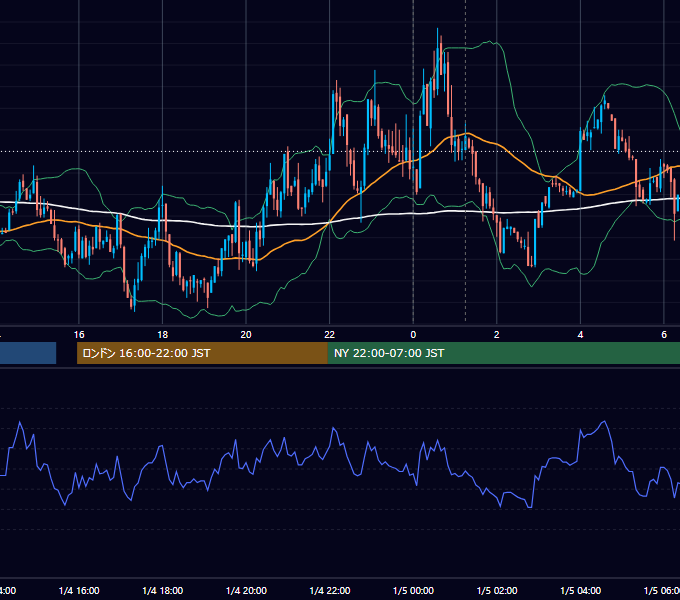Click the 1/5 02:00 time label
The image size is (680, 600).
pos(497,591)
